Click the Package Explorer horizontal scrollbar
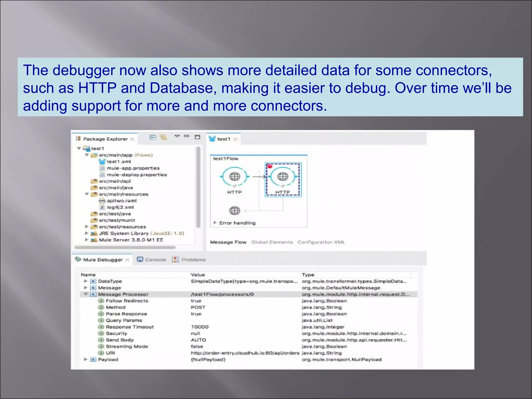532x399 pixels. pos(125,247)
